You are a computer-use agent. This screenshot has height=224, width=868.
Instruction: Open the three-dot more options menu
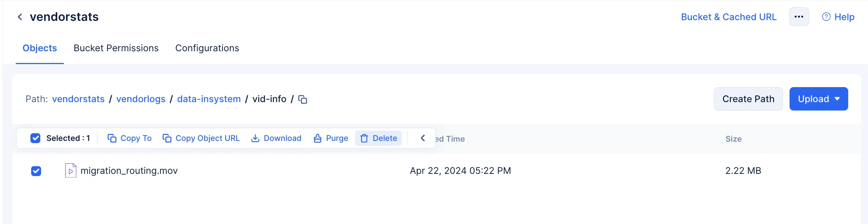799,17
